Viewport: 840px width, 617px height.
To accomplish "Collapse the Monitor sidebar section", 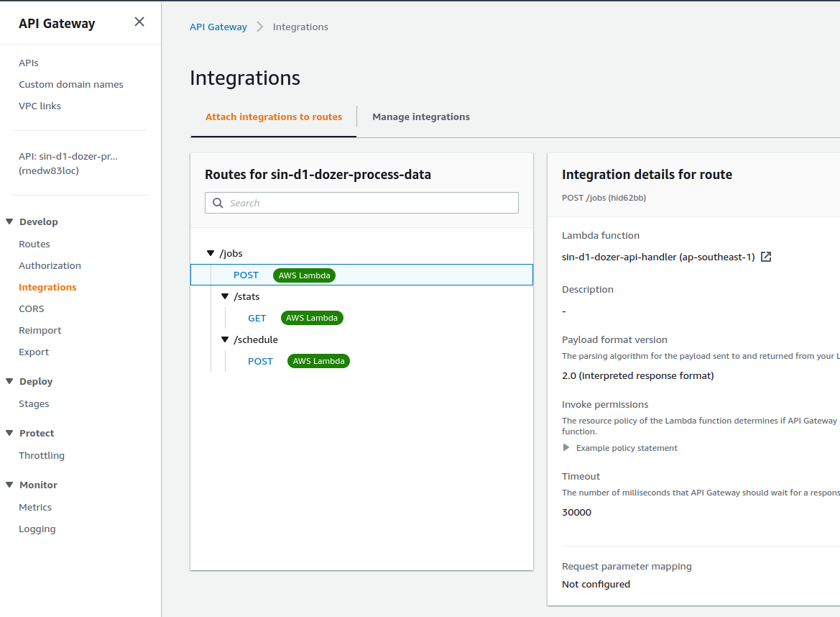I will click(x=9, y=485).
